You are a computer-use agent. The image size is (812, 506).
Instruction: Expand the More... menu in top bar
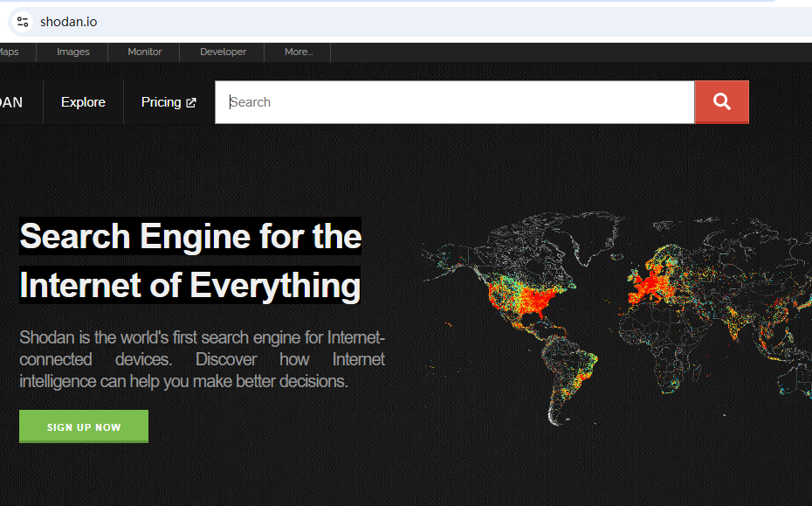pos(299,52)
